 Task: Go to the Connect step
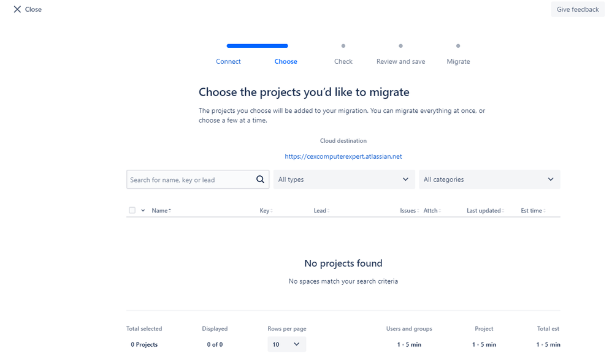click(x=228, y=61)
